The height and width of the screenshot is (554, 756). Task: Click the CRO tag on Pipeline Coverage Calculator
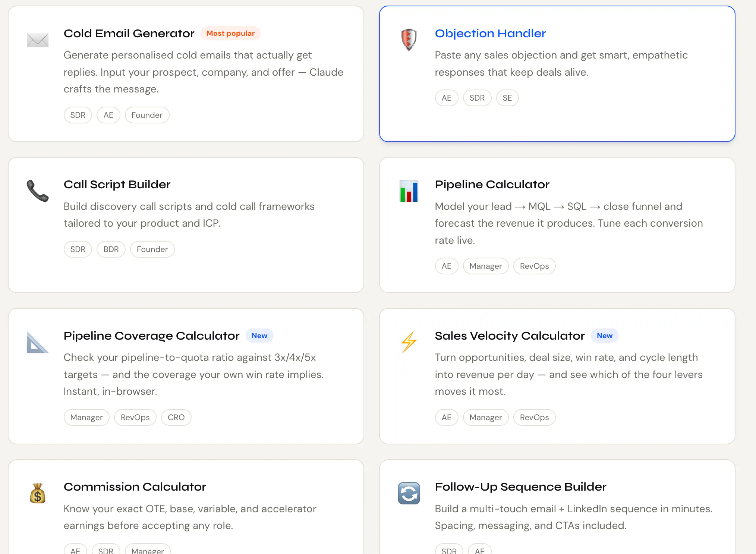(176, 418)
